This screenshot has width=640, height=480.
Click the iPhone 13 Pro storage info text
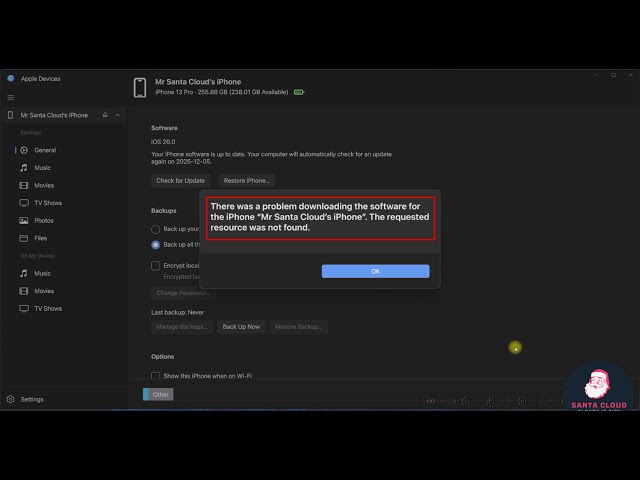pos(222,92)
